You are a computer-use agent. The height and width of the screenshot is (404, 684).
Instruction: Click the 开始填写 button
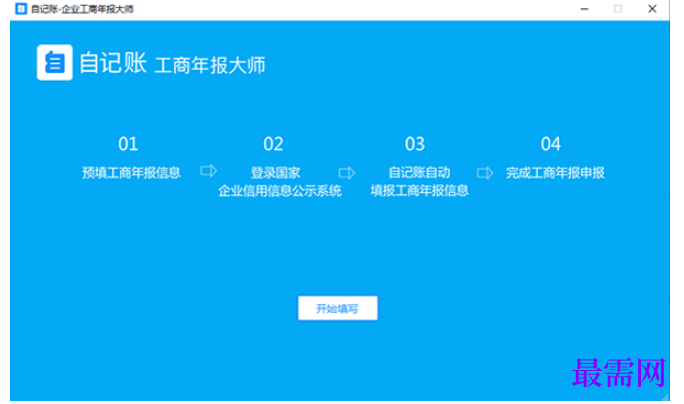[x=338, y=308]
